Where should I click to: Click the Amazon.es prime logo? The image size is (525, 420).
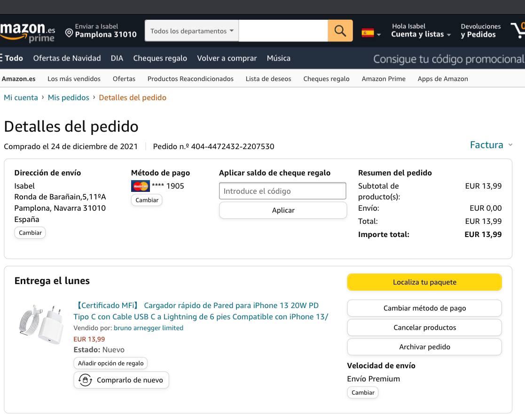coord(27,32)
